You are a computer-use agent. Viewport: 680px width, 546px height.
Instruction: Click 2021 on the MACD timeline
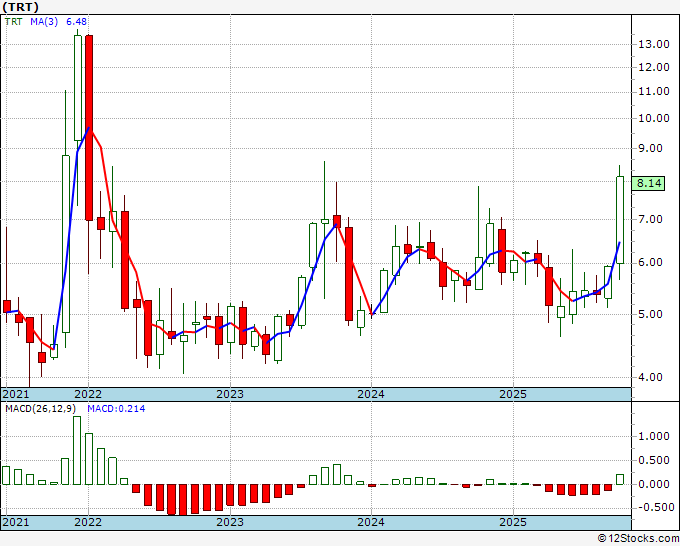pos(16,522)
